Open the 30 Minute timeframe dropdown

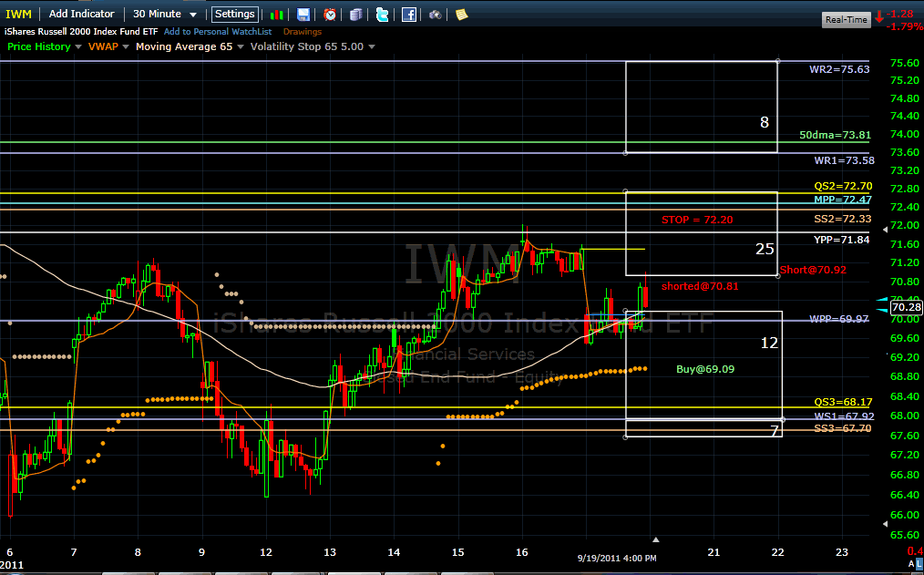click(x=165, y=15)
